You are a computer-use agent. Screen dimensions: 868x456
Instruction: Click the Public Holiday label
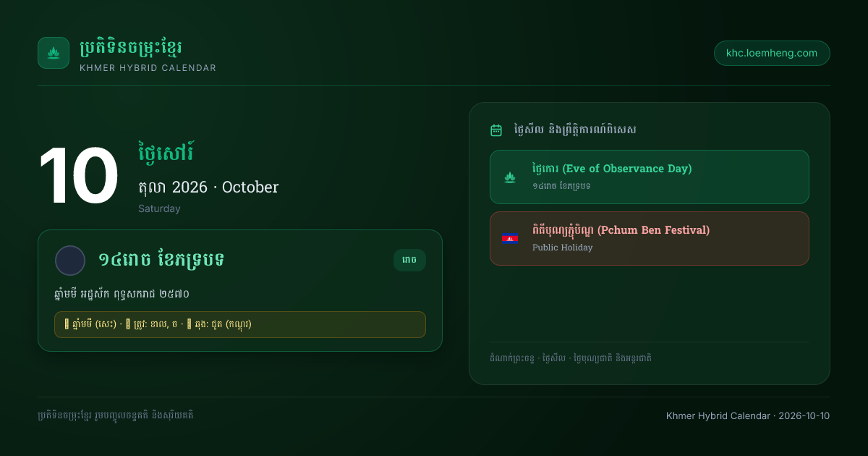(x=562, y=248)
